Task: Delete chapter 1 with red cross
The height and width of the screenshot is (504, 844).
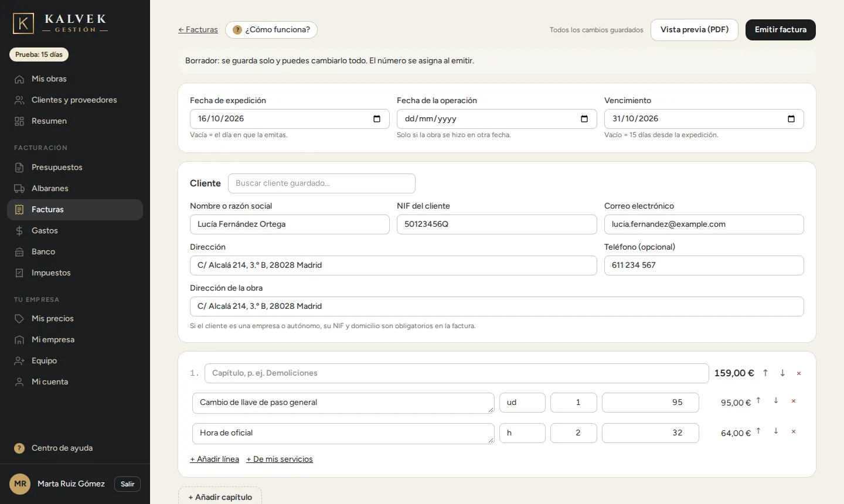Action: point(799,373)
